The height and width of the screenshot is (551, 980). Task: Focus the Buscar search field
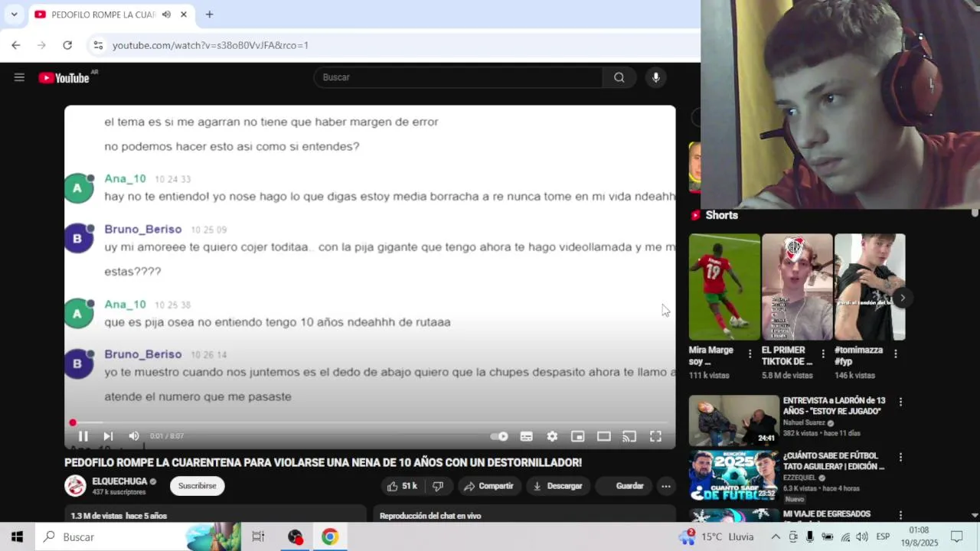[458, 77]
